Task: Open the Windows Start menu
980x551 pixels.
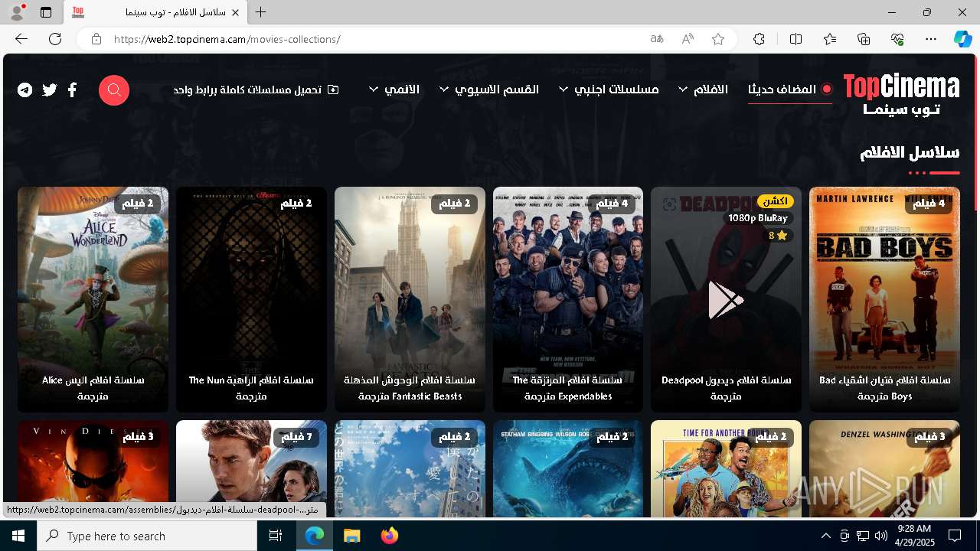Action: point(18,536)
